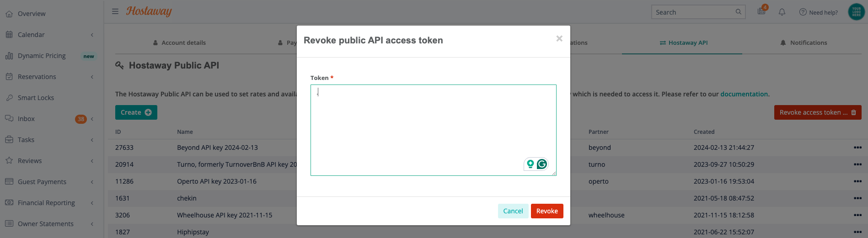Expand the Financial Reporting chevron

(x=92, y=203)
